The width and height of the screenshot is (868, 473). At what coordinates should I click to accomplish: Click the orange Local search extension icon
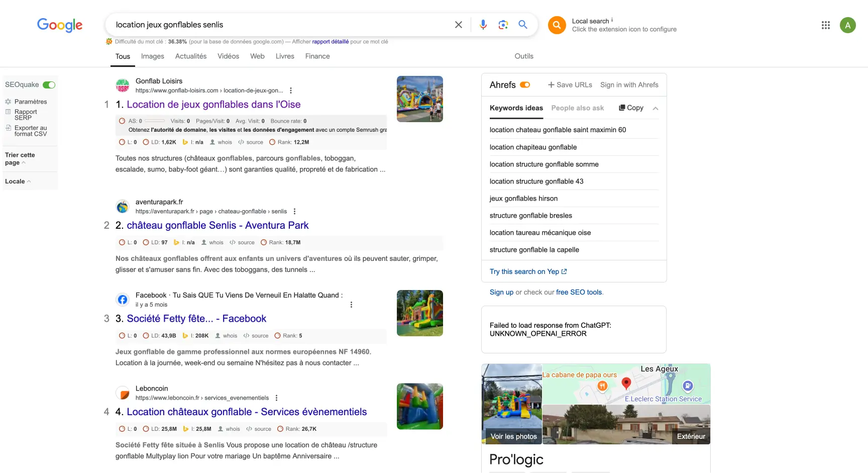click(557, 25)
